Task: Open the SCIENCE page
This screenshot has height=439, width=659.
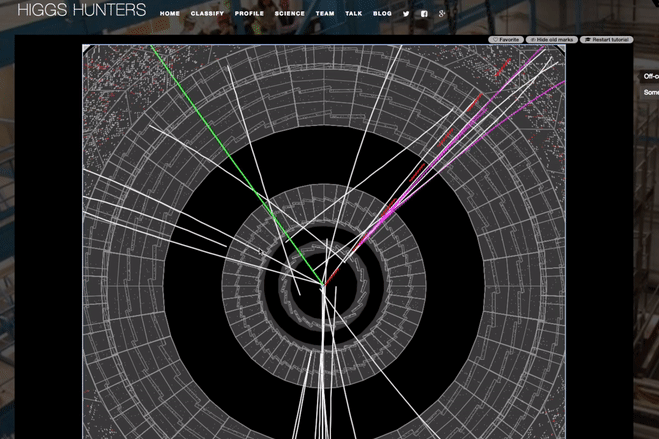Action: pyautogui.click(x=290, y=13)
